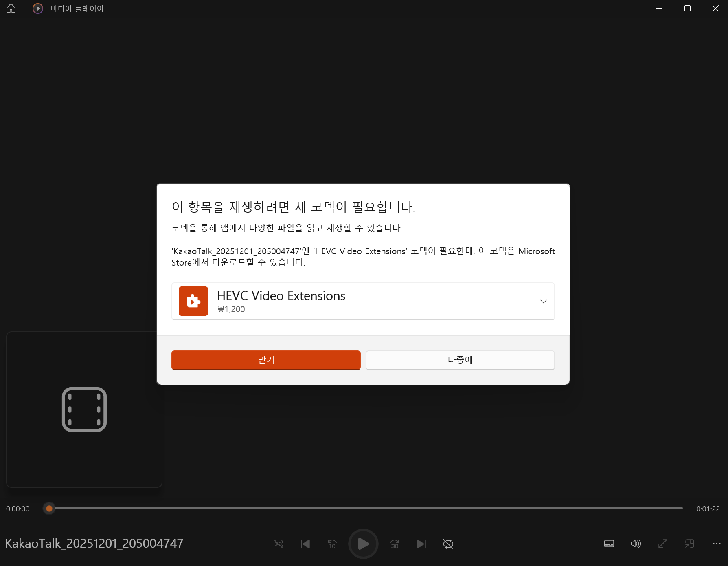Rewind 10 seconds

click(x=332, y=544)
